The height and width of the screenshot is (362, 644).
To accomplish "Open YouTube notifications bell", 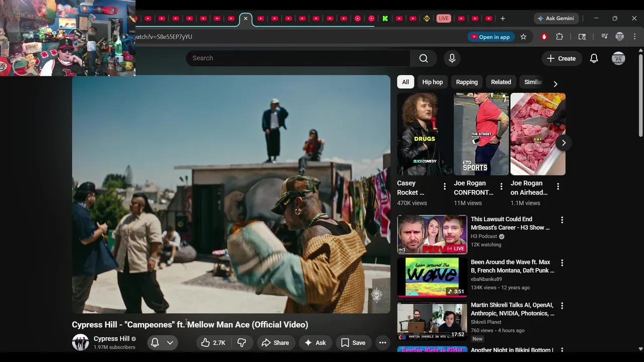I will tap(594, 58).
